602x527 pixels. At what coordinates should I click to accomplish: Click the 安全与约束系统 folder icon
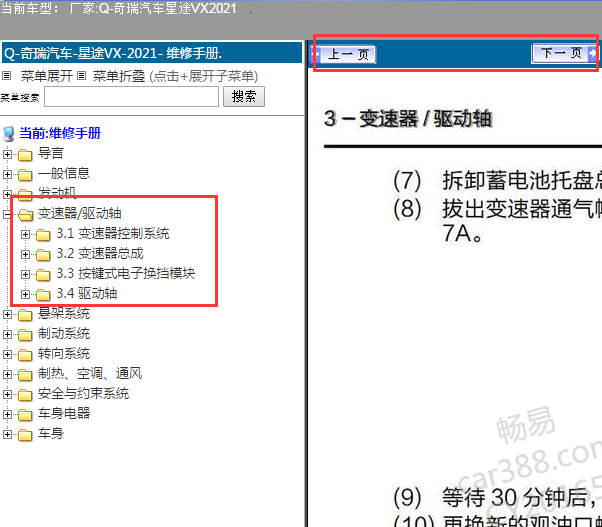pyautogui.click(x=25, y=395)
